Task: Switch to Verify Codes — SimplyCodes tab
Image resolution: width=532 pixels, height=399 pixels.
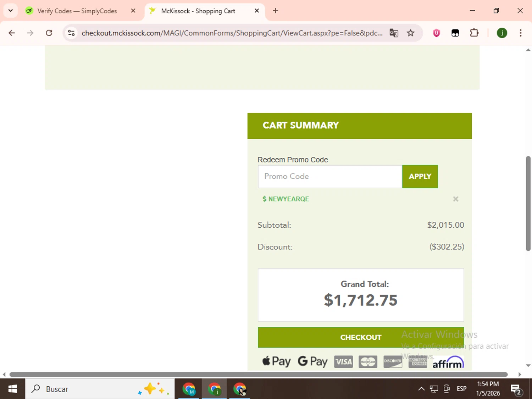Action: click(77, 11)
